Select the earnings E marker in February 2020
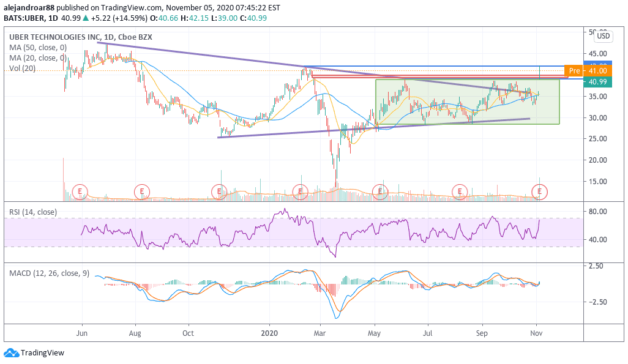628x364 pixels. (x=300, y=192)
